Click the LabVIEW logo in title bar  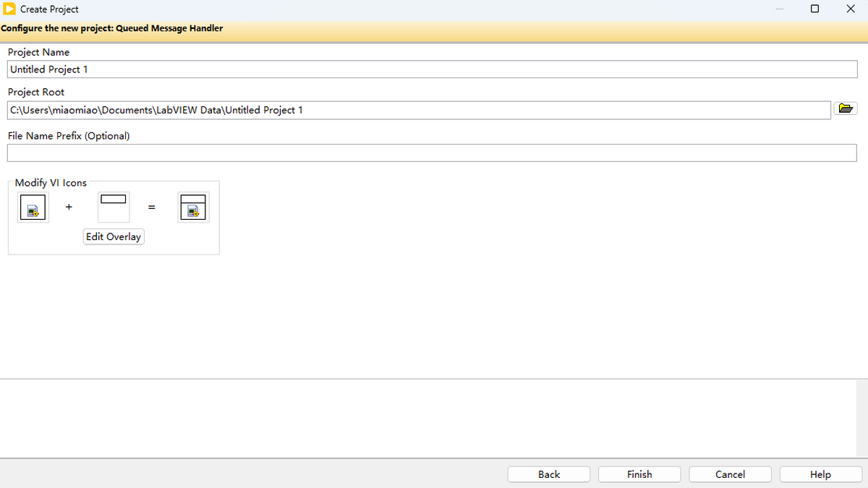pyautogui.click(x=9, y=9)
